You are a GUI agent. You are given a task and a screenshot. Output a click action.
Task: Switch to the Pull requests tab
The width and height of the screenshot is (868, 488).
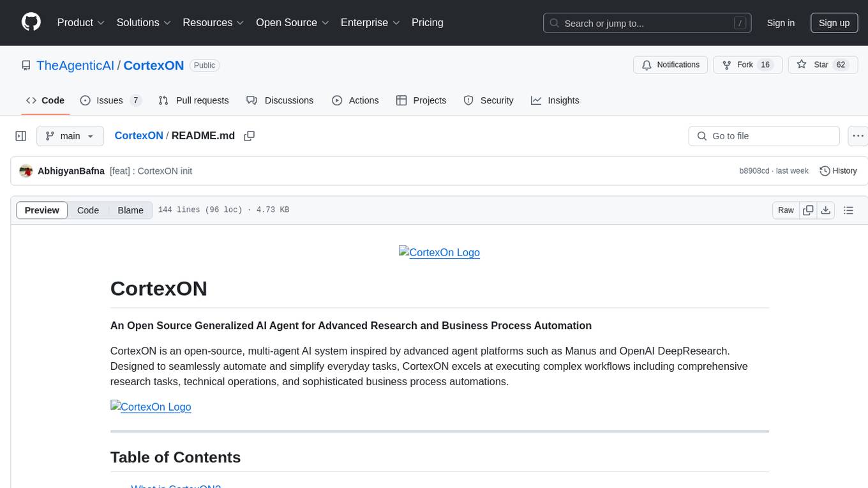click(193, 100)
